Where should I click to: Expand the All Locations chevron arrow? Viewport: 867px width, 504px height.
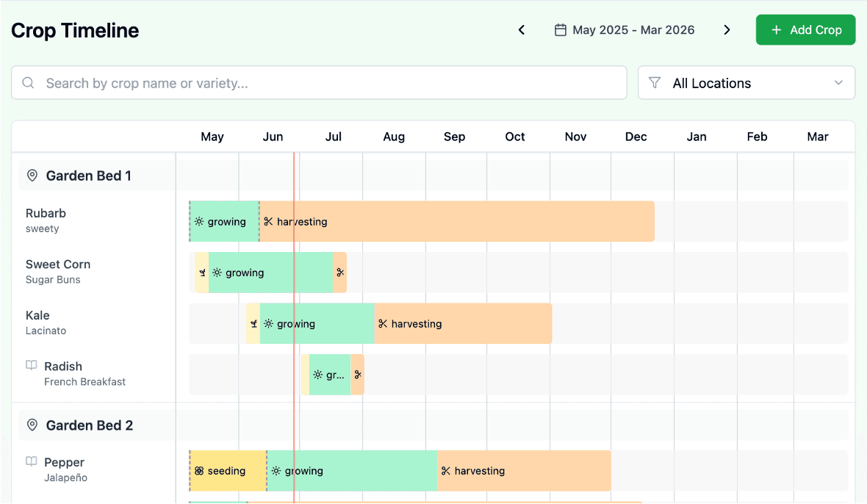838,83
